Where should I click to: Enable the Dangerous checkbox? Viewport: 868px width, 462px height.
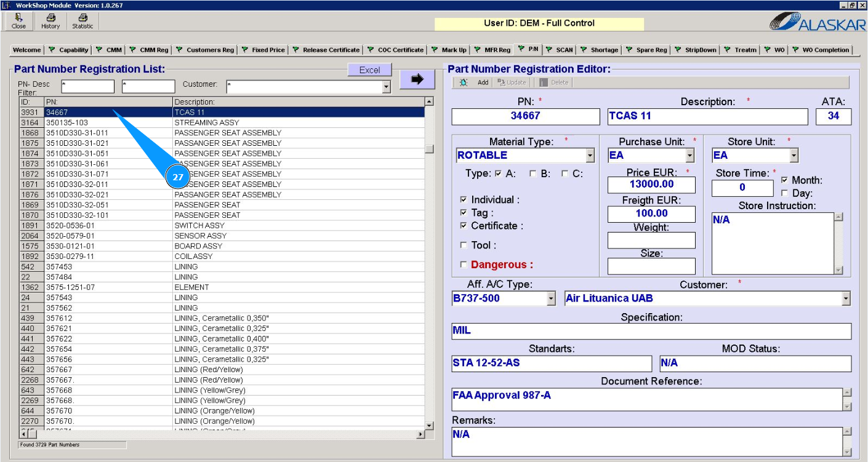[x=464, y=265]
